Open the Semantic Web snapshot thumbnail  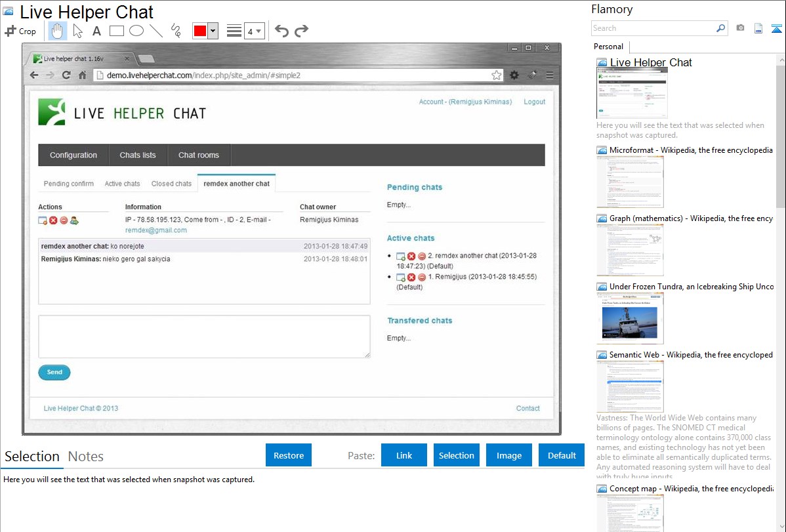coord(630,386)
